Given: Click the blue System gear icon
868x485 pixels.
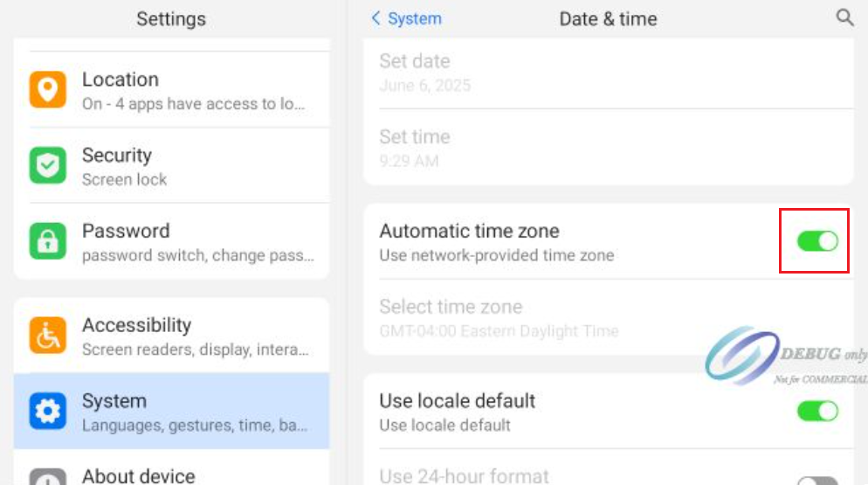Looking at the screenshot, I should 47,412.
